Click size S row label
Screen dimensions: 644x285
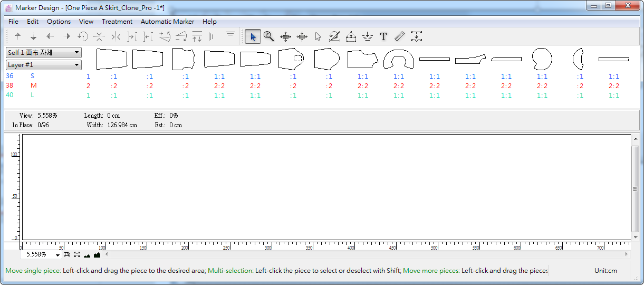tap(33, 76)
